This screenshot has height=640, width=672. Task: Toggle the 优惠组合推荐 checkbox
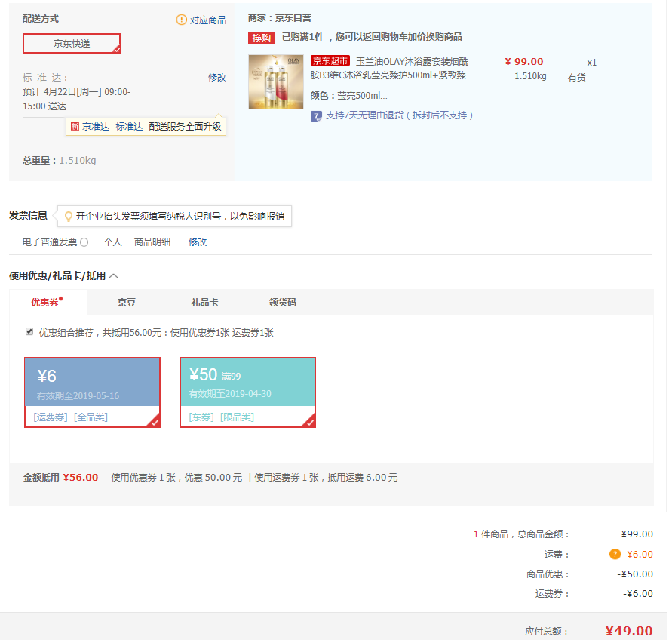tap(29, 331)
